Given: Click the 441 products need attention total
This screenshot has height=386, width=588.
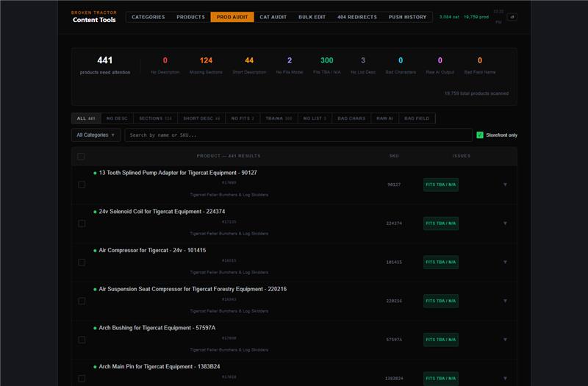Looking at the screenshot, I should click(105, 65).
